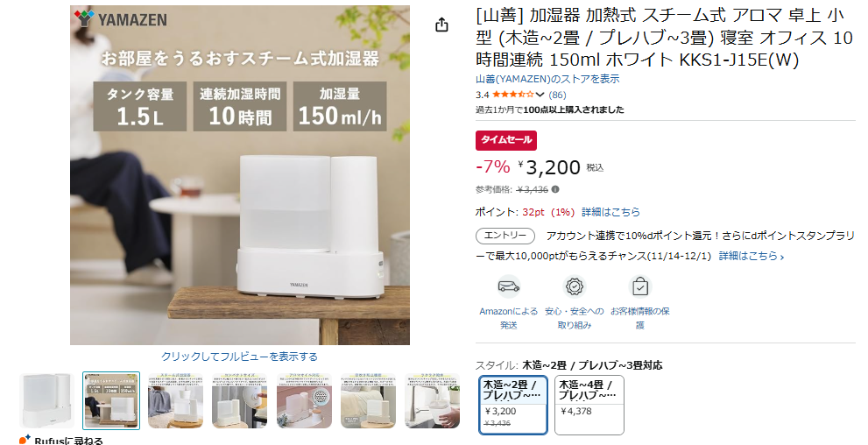Click the safety badge icon
This screenshot has height=445, width=868.
(x=574, y=286)
